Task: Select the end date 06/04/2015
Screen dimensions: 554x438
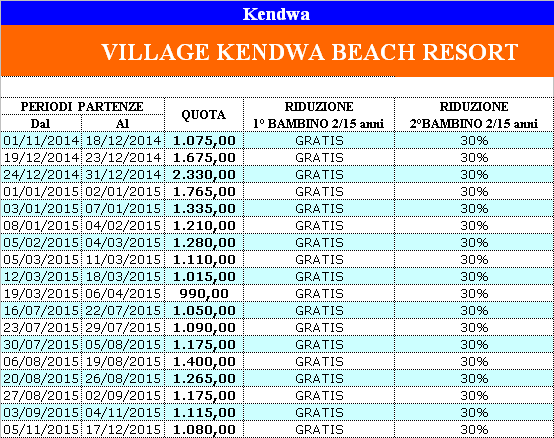Action: click(x=123, y=294)
